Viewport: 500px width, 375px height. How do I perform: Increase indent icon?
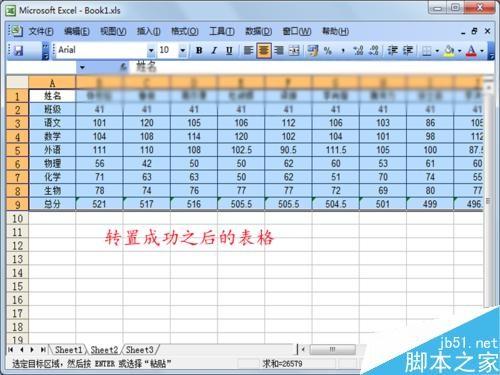408,51
